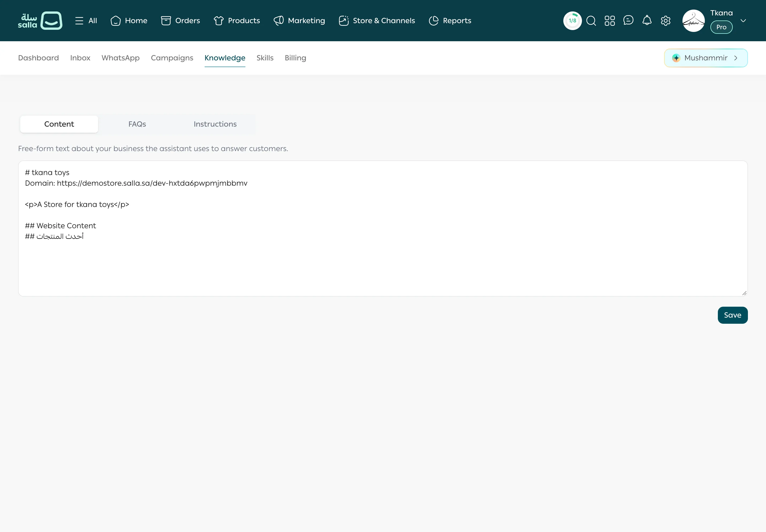Image resolution: width=766 pixels, height=532 pixels.
Task: Click the free-form text description
Action: pos(153,149)
